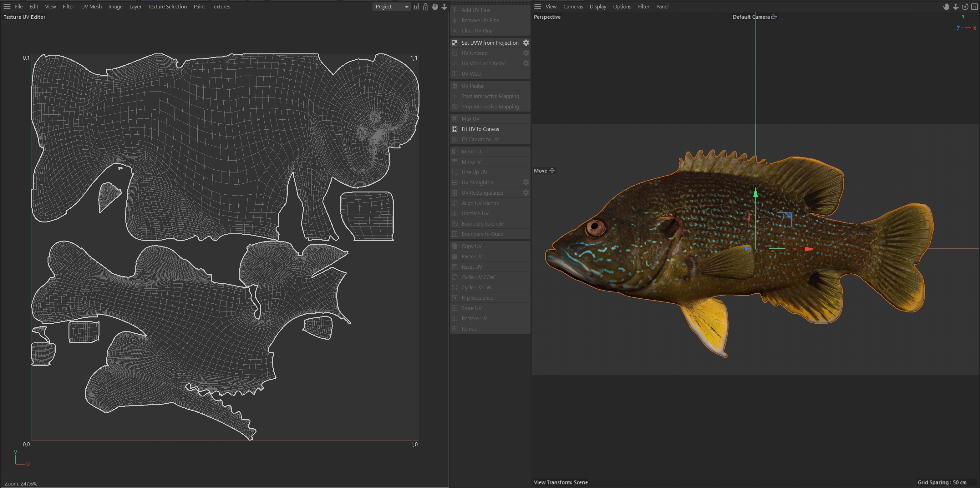Toggle the lock icon in UV editor header

click(426, 7)
